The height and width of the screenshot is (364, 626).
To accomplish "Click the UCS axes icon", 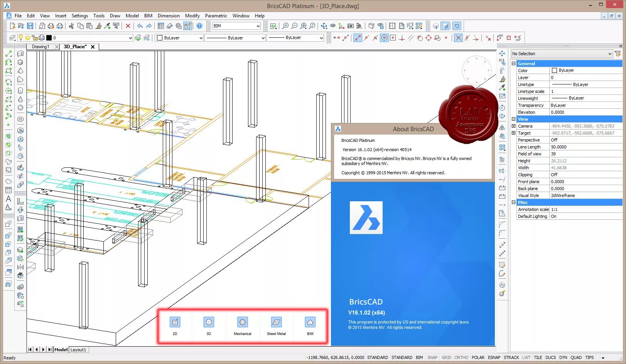I will point(341,26).
